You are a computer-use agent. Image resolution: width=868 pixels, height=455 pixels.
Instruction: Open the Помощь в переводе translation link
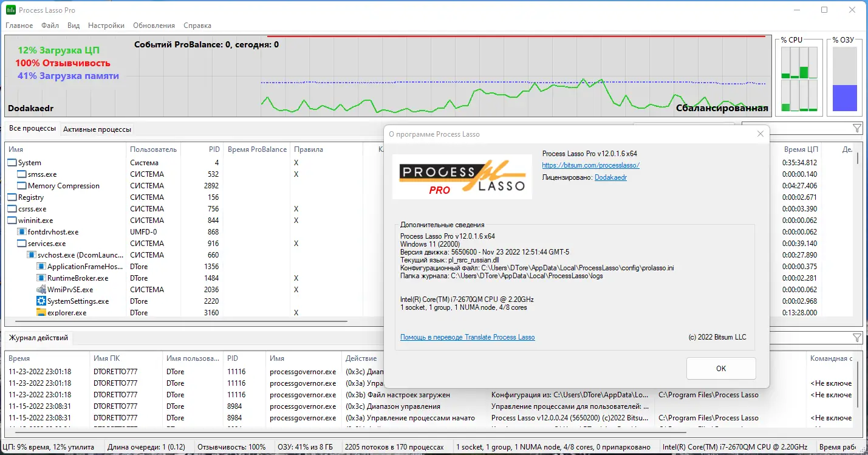468,337
